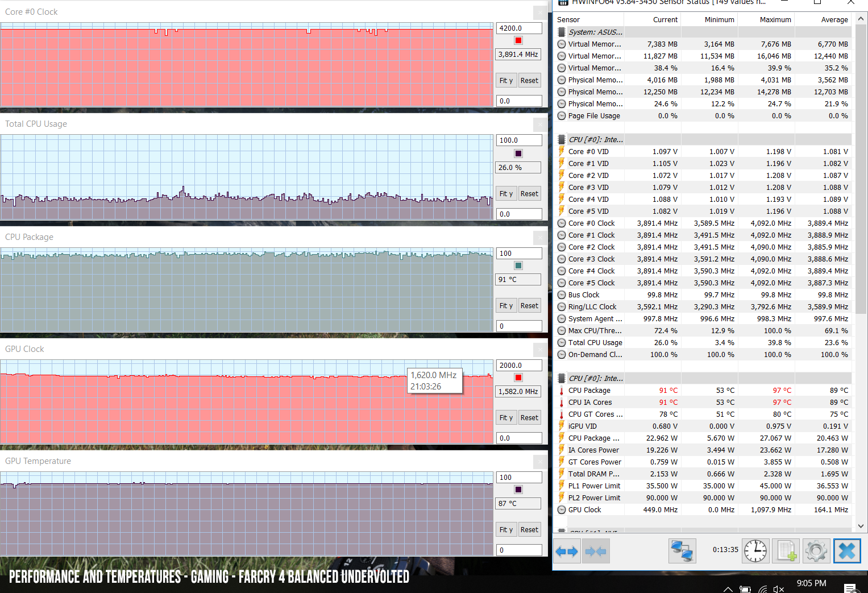Close the GPU Temperature graph panel
Screen dimensions: 868x593
pyautogui.click(x=541, y=461)
